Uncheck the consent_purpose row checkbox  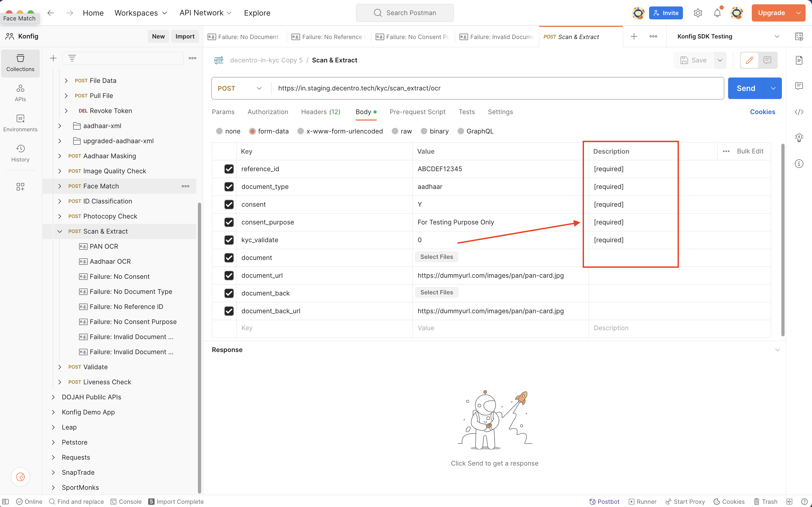click(229, 222)
